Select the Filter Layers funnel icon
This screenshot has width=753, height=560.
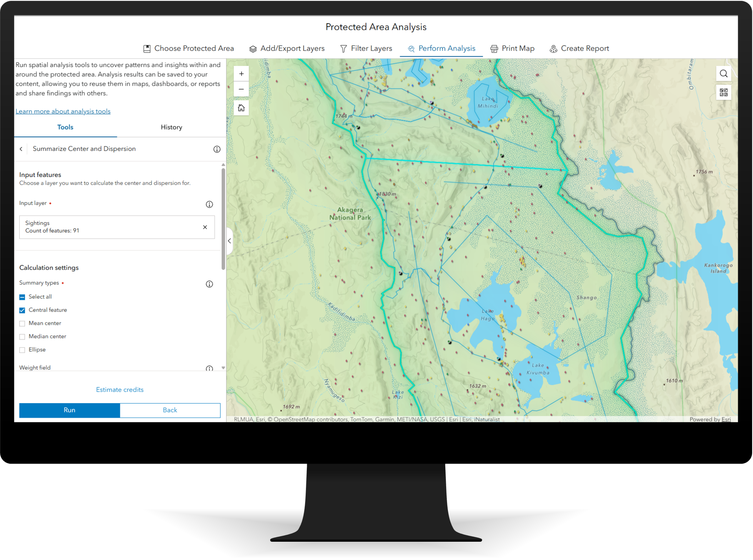click(x=344, y=49)
